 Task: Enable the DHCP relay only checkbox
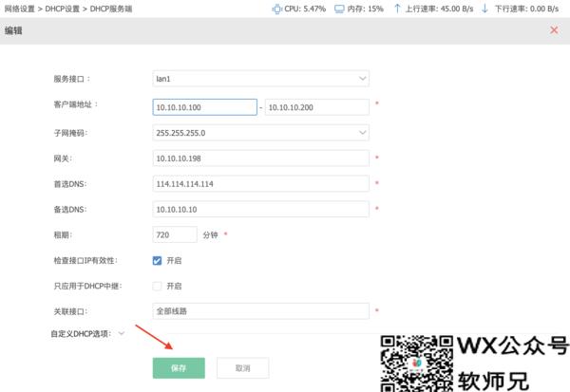coord(158,286)
